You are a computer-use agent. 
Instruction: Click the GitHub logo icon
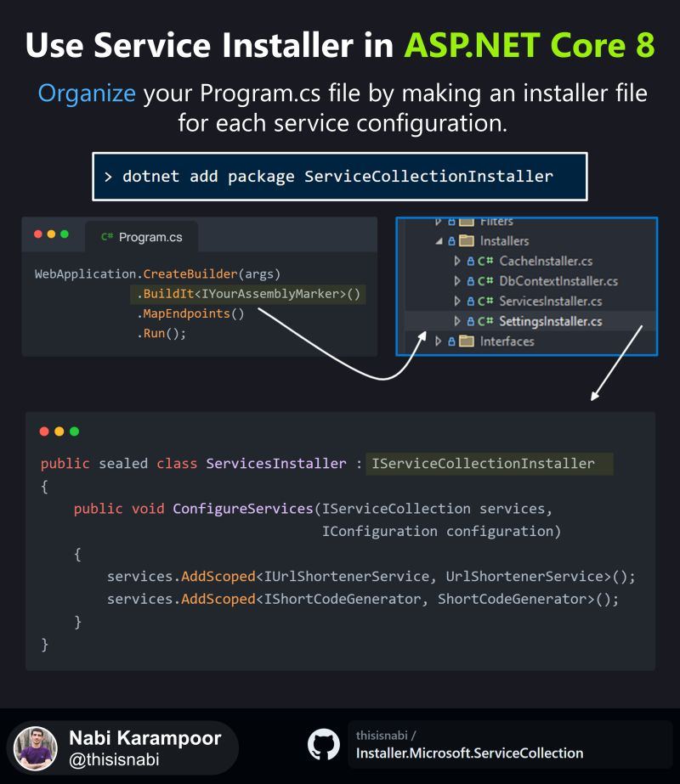323,744
